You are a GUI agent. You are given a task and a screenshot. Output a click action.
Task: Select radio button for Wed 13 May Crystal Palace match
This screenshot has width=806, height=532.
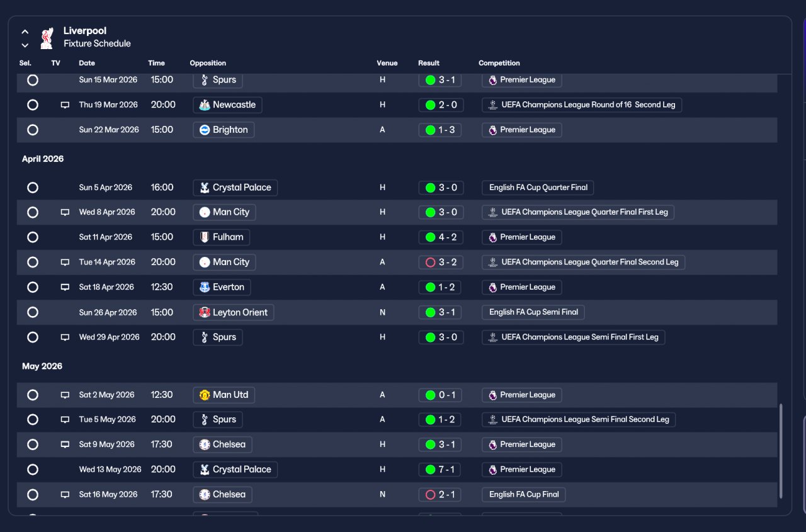click(33, 470)
